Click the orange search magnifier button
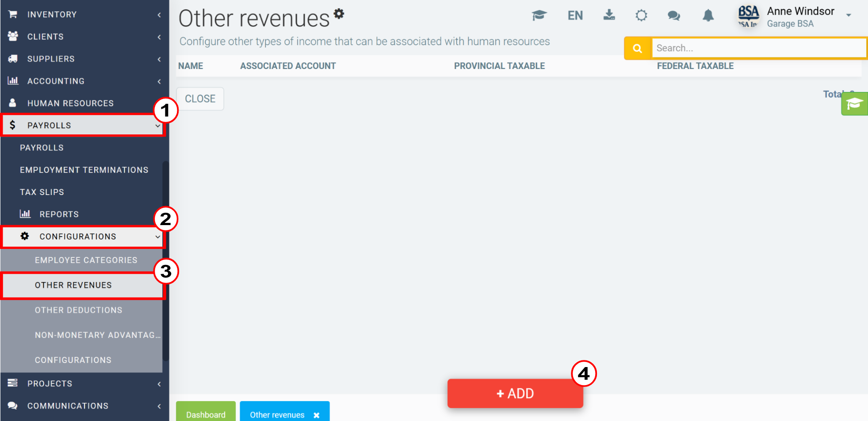The image size is (868, 421). (x=638, y=48)
